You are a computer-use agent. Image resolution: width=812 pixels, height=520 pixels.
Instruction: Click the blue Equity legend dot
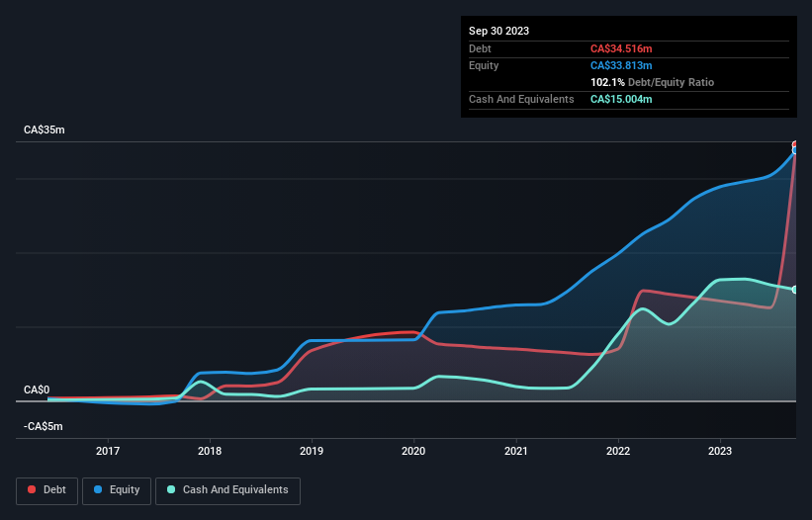click(98, 489)
